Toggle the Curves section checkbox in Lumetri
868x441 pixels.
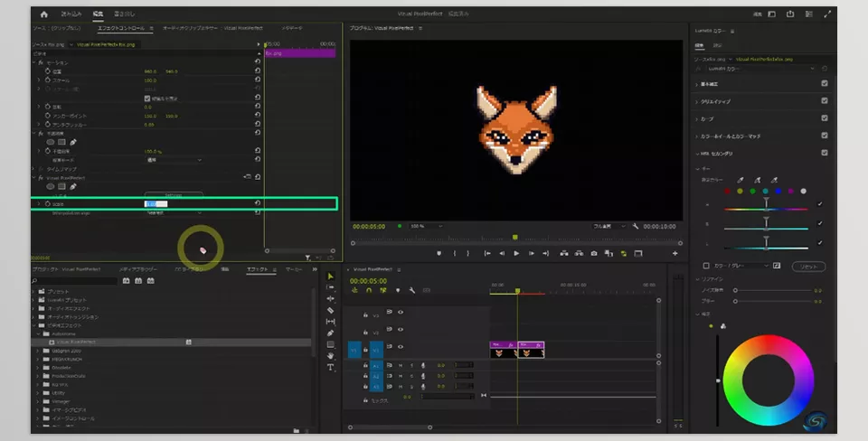pyautogui.click(x=825, y=117)
